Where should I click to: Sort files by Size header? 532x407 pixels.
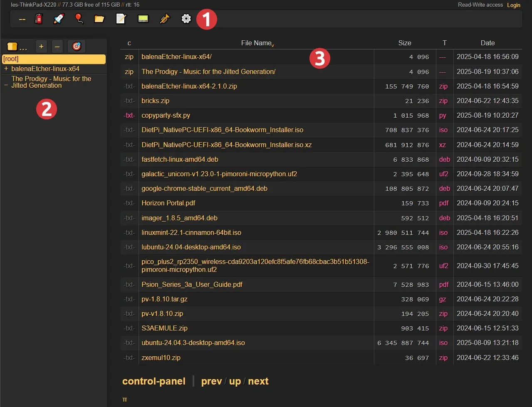405,43
